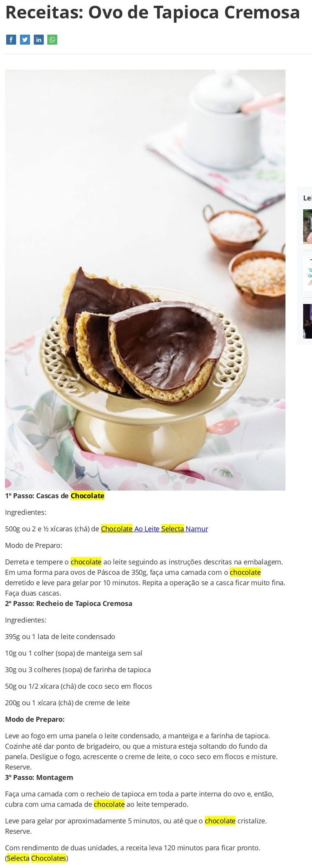The width and height of the screenshot is (312, 868).
Task: Click the chocolate tapioca egg photo
Action: pos(145,280)
